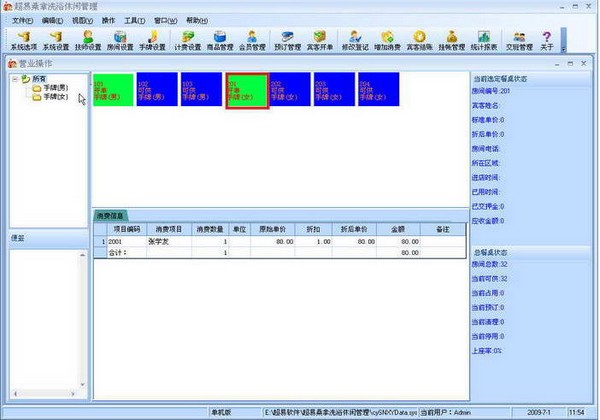Click the 商品管理 toolbar icon

(219, 40)
